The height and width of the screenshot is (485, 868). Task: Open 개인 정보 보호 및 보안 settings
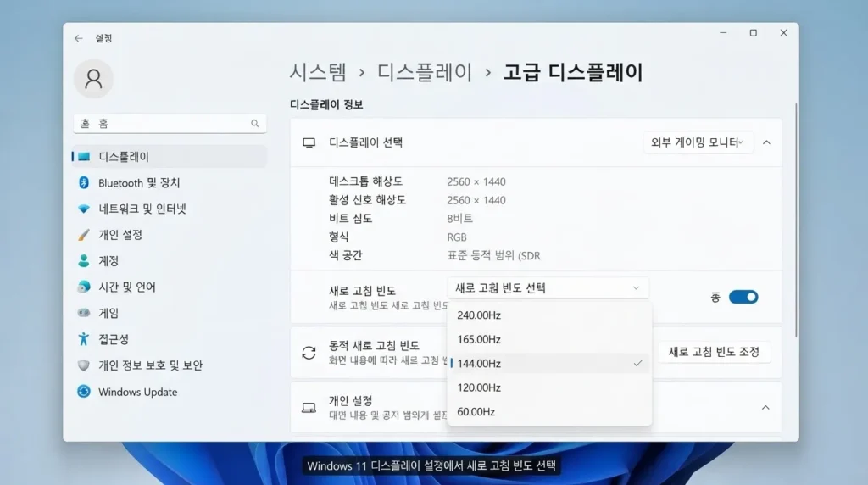(x=170, y=365)
